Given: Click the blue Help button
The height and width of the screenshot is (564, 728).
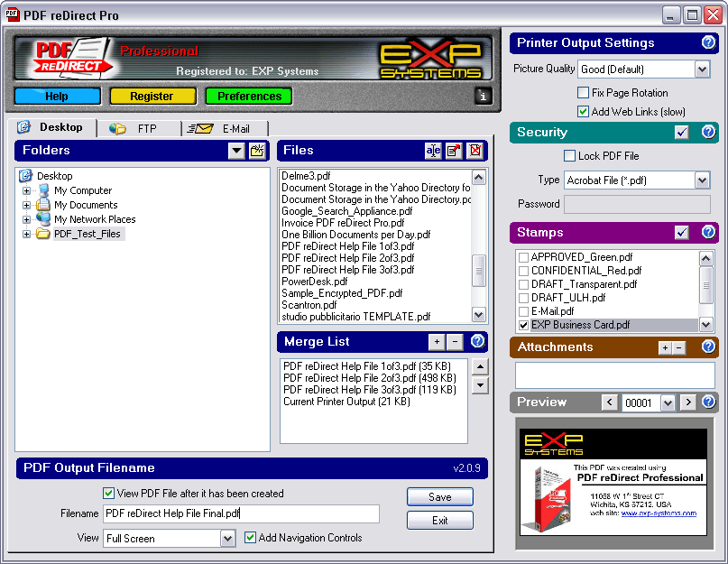Looking at the screenshot, I should pos(58,97).
